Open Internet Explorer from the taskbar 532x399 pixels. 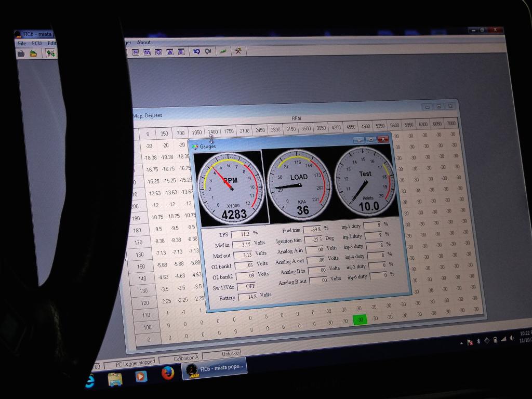90,381
